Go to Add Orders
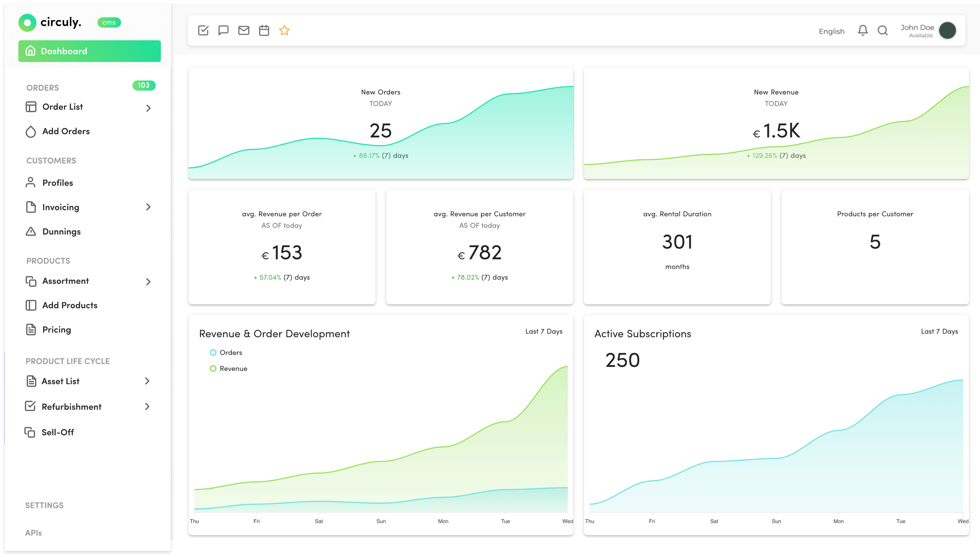 click(66, 131)
